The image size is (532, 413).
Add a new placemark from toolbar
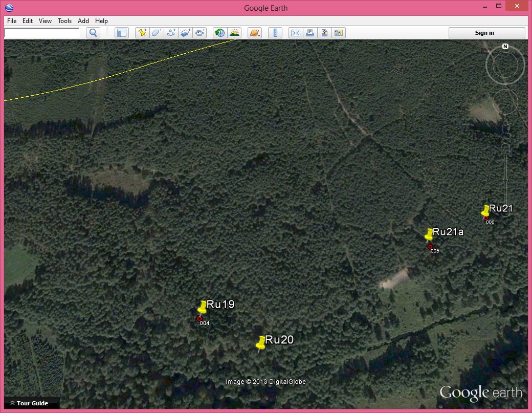point(142,33)
